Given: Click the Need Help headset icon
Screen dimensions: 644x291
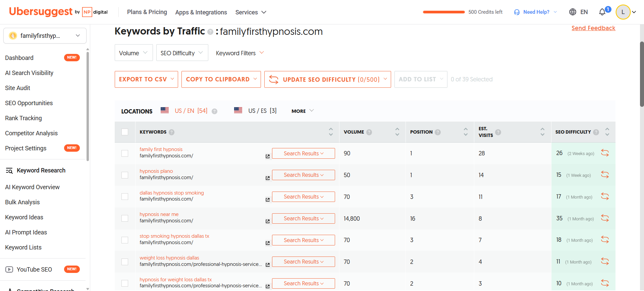Looking at the screenshot, I should [517, 12].
